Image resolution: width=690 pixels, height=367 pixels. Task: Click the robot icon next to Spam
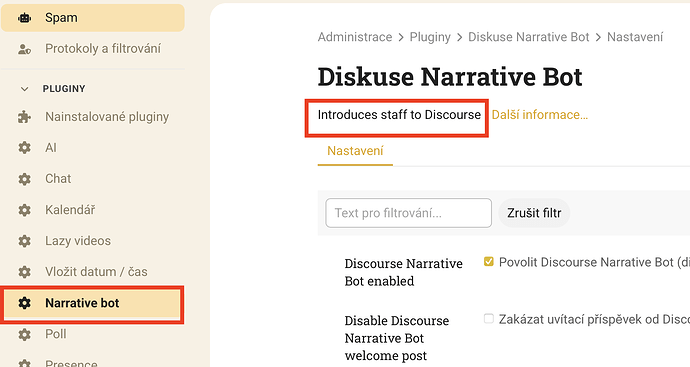pos(24,18)
